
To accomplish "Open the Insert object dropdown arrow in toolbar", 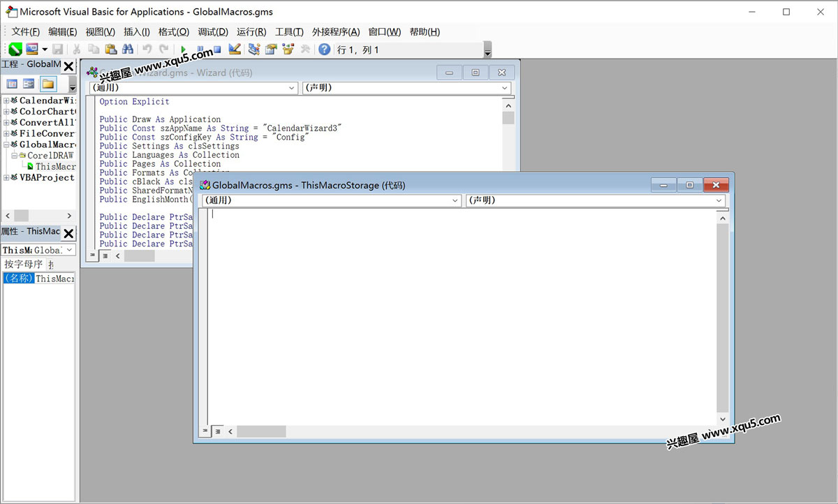I will (x=45, y=50).
